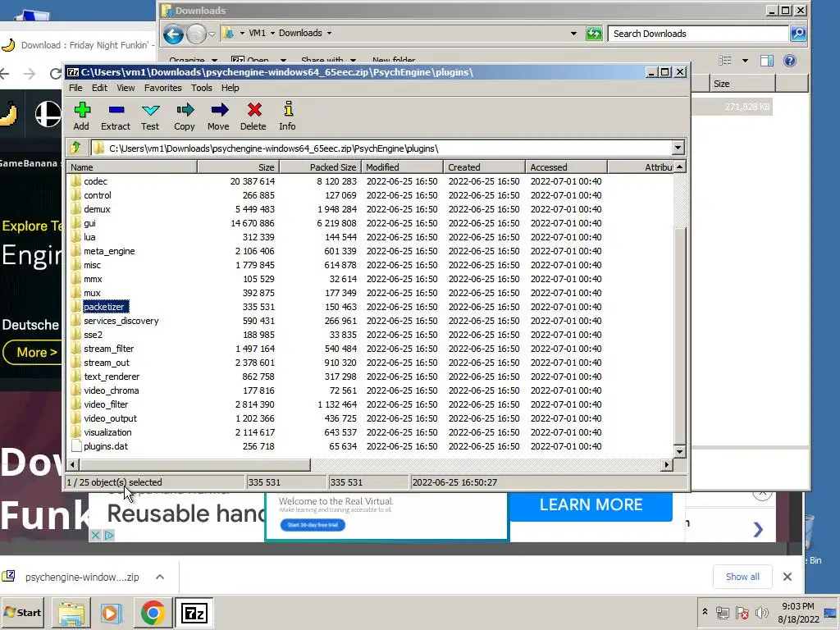Click the More > button on the webpage

click(x=33, y=353)
